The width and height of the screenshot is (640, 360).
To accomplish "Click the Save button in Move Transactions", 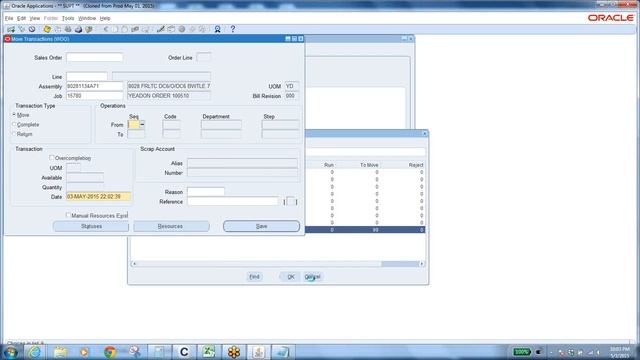I will (x=261, y=226).
